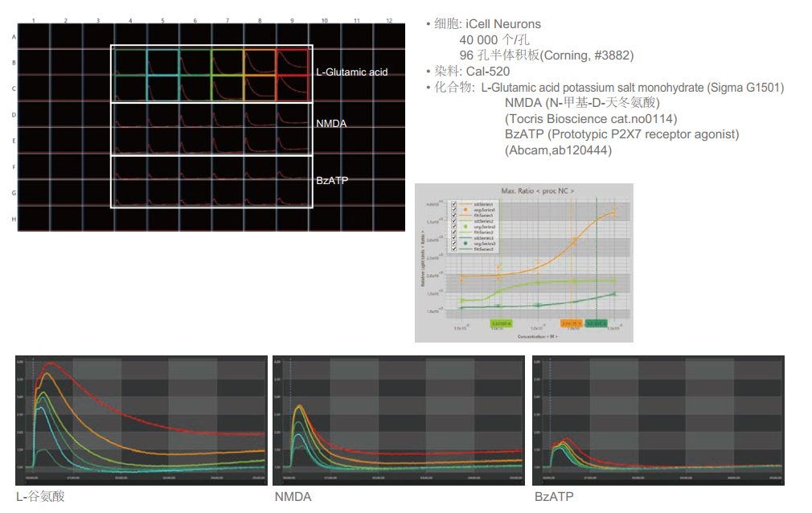This screenshot has width=812, height=513.
Task: Click well D9 in the NMDA group
Action: point(292,114)
